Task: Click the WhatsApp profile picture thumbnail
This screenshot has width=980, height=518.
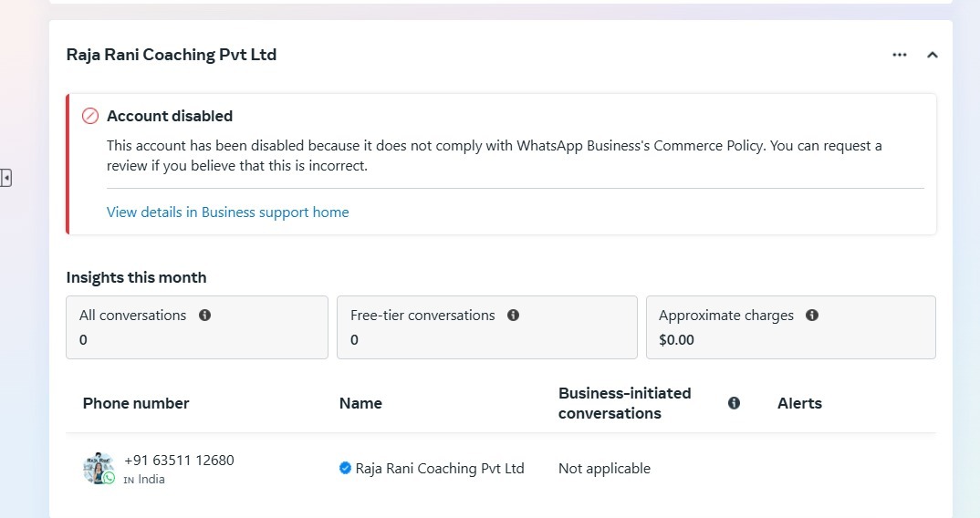Action: [98, 468]
